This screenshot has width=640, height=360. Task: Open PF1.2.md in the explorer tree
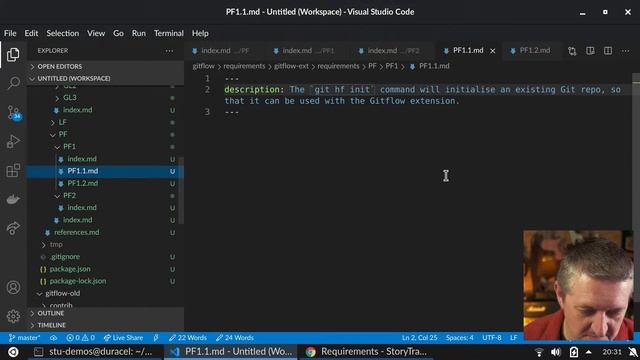click(82, 183)
